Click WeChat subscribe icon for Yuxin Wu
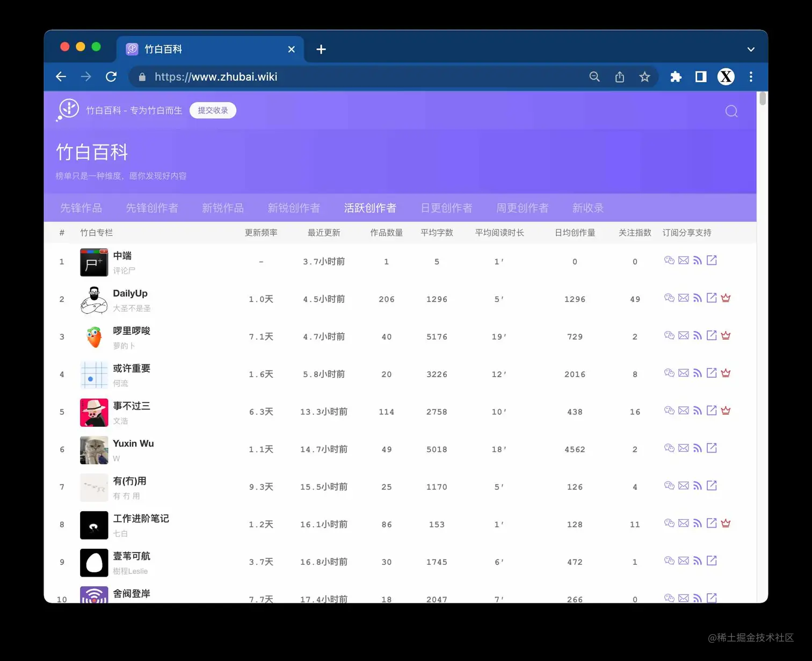Screen dimensions: 812x661 click(x=669, y=448)
